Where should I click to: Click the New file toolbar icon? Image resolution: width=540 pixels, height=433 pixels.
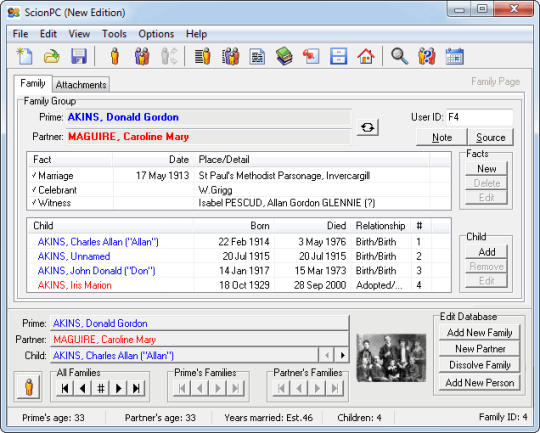pyautogui.click(x=24, y=56)
